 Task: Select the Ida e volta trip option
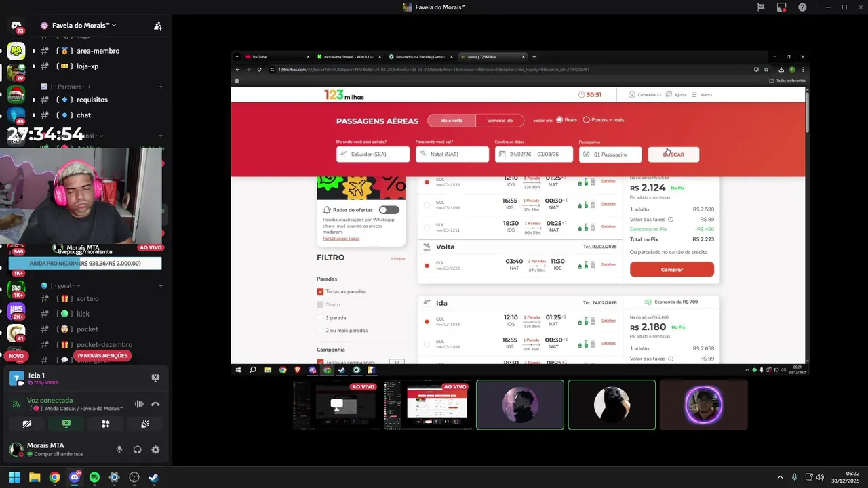click(452, 121)
